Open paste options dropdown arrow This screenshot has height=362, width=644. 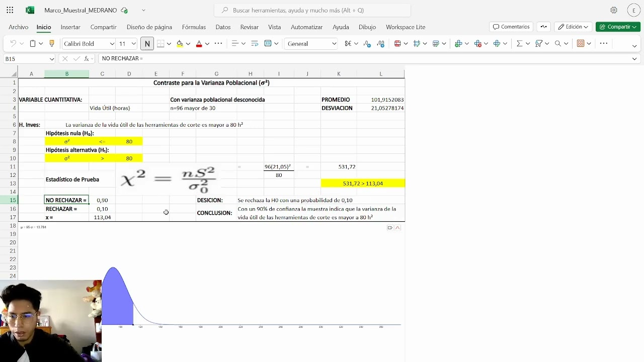point(41,44)
